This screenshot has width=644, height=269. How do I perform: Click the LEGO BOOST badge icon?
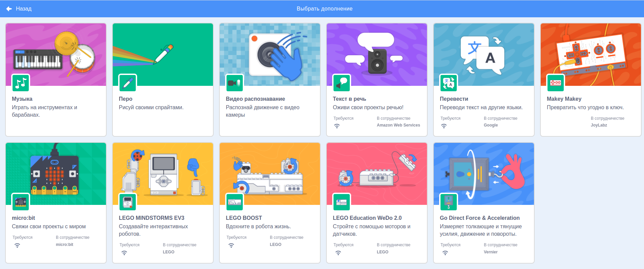coord(235,202)
